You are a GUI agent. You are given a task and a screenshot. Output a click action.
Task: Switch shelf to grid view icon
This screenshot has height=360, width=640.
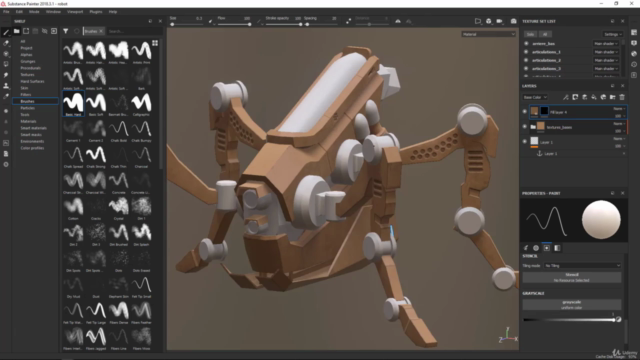click(x=155, y=43)
